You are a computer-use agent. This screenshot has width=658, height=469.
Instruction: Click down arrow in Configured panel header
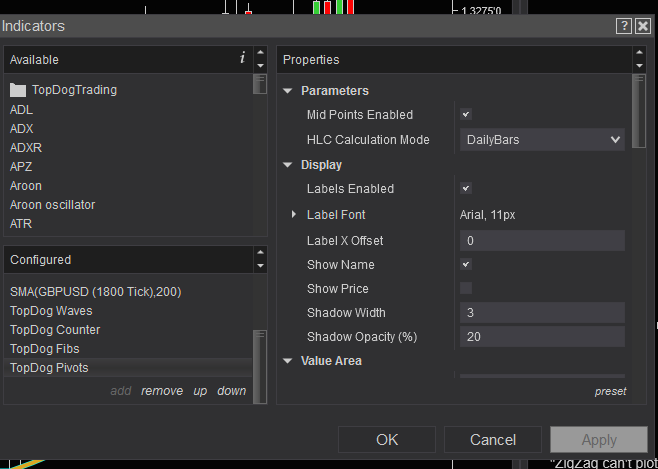coord(260,266)
